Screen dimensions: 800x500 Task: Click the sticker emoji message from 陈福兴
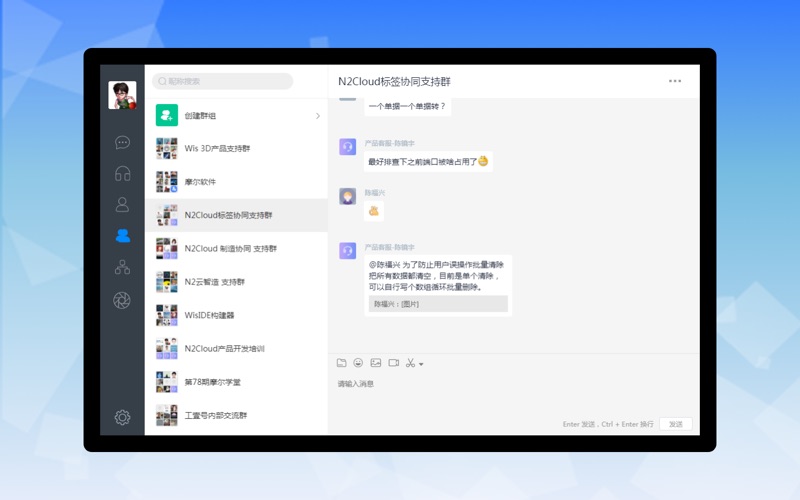tap(374, 211)
